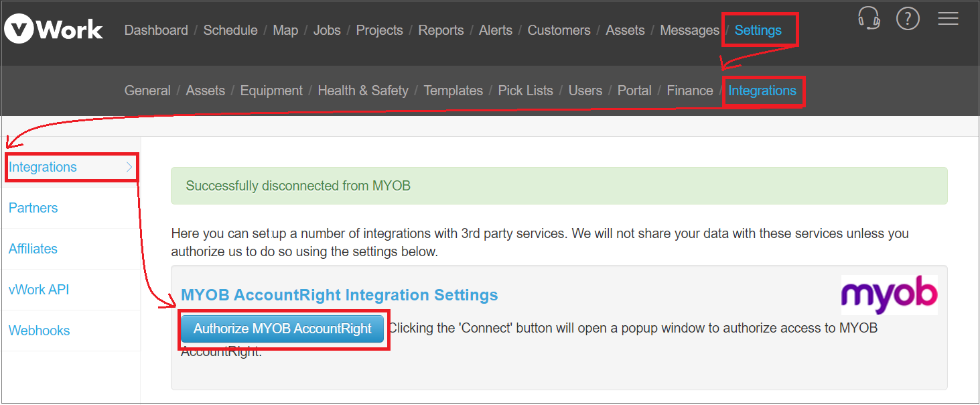Select Assets in the top navigation bar

[625, 30]
